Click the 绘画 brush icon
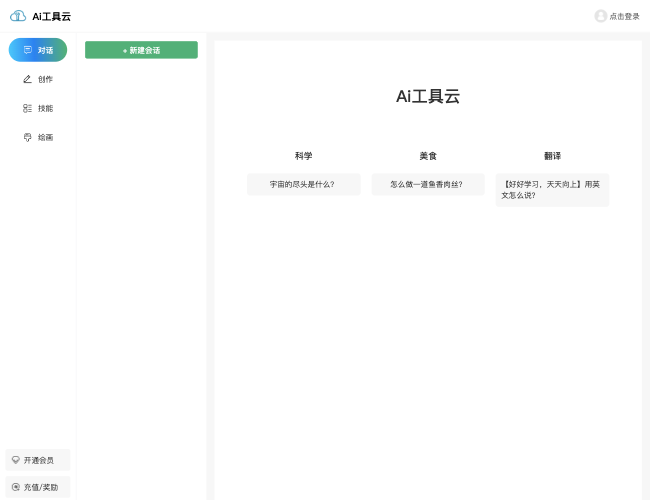Image resolution: width=650 pixels, height=500 pixels. pyautogui.click(x=27, y=137)
